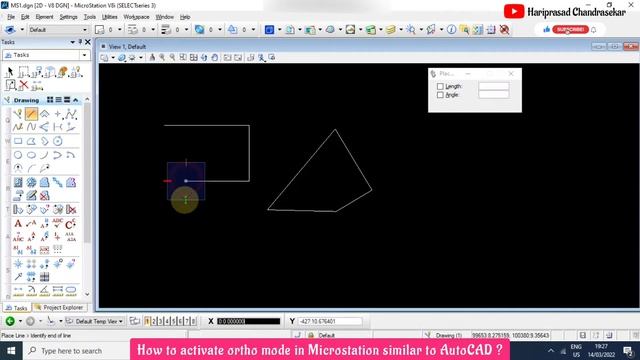Click the X coordinate input field
Viewport: 640px width, 360px height.
coord(248,321)
